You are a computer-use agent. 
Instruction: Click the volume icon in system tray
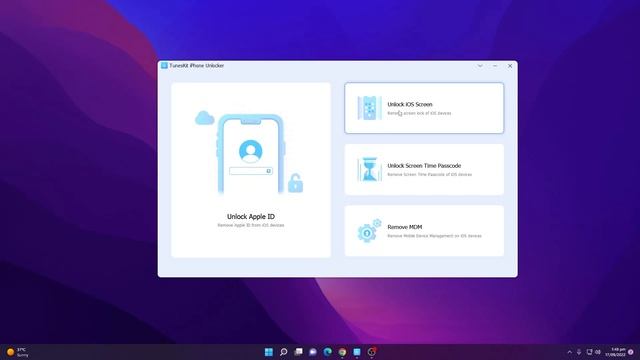[x=598, y=352]
